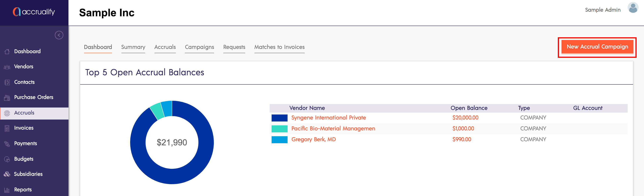Click the teal Pacific Bio-Material color swatch
This screenshot has width=644, height=196.
pos(279,129)
